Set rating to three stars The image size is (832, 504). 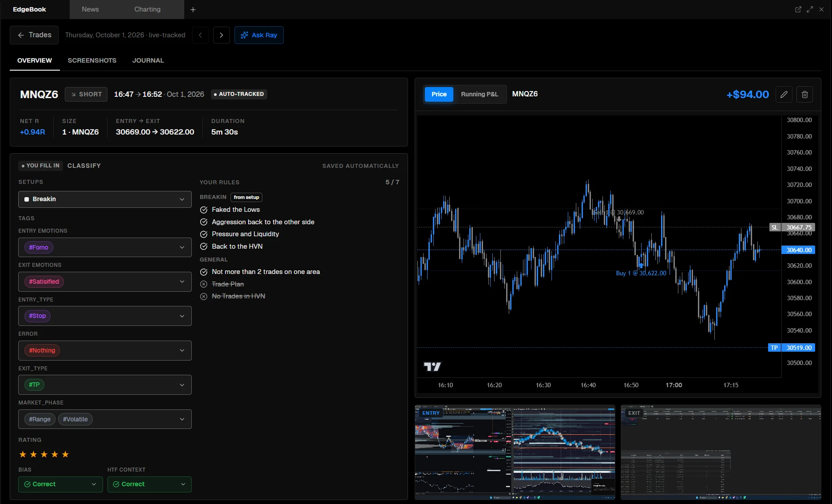(x=44, y=454)
